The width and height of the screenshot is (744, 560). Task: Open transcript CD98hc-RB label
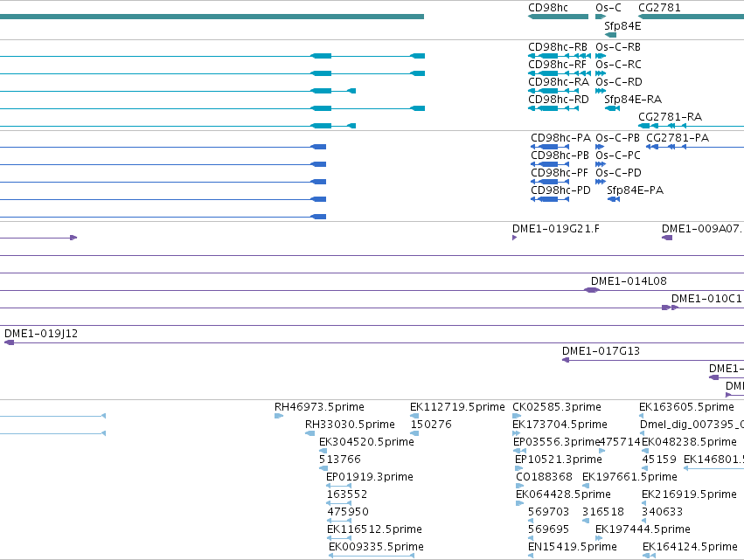click(x=558, y=47)
